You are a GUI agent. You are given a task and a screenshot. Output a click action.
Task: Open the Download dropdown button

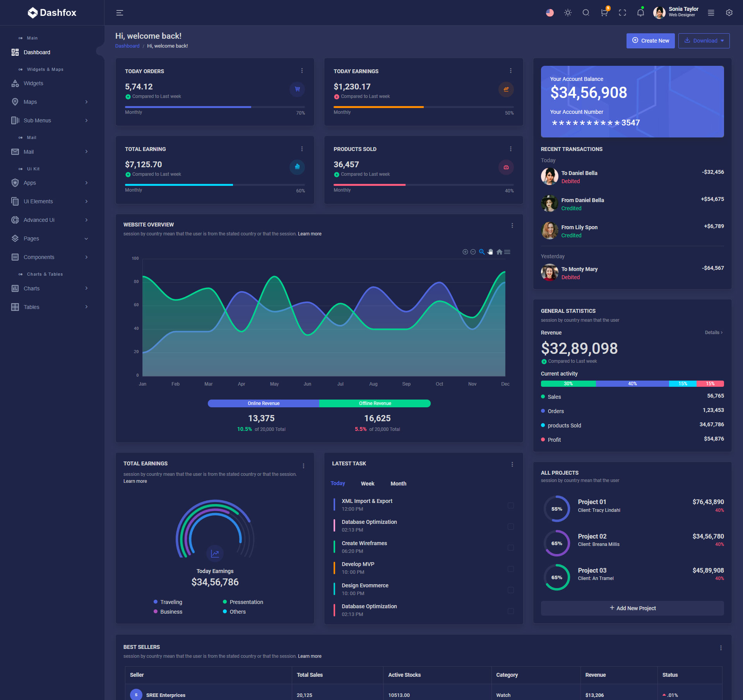[704, 41]
